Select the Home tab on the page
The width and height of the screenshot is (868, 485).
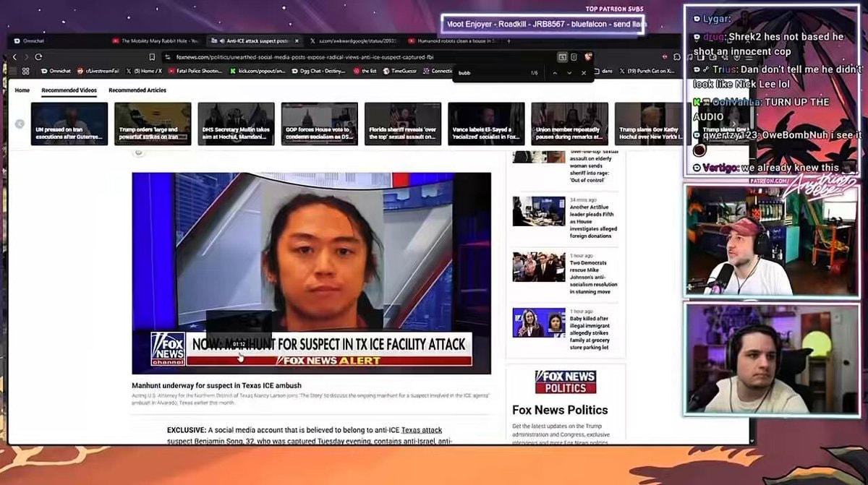click(22, 90)
